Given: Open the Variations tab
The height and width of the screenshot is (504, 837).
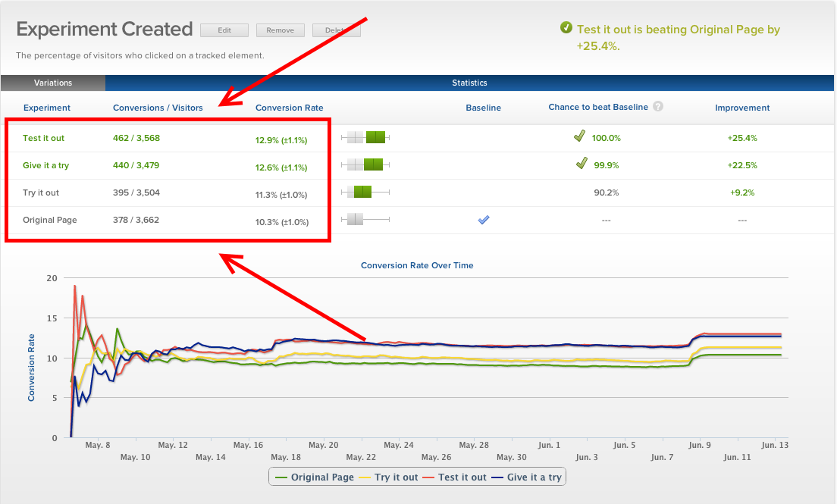Looking at the screenshot, I should (x=53, y=83).
